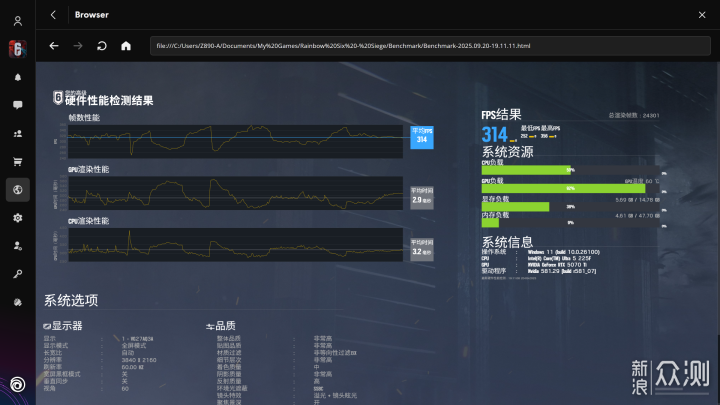Click the 'CPU渲染性能' chart label

click(x=89, y=221)
